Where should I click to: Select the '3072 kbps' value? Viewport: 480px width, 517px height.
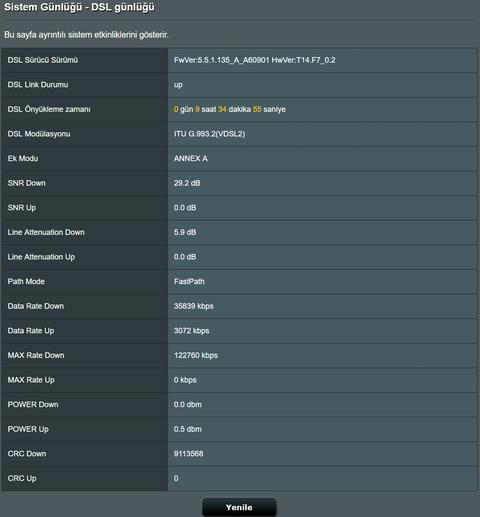[x=191, y=331]
